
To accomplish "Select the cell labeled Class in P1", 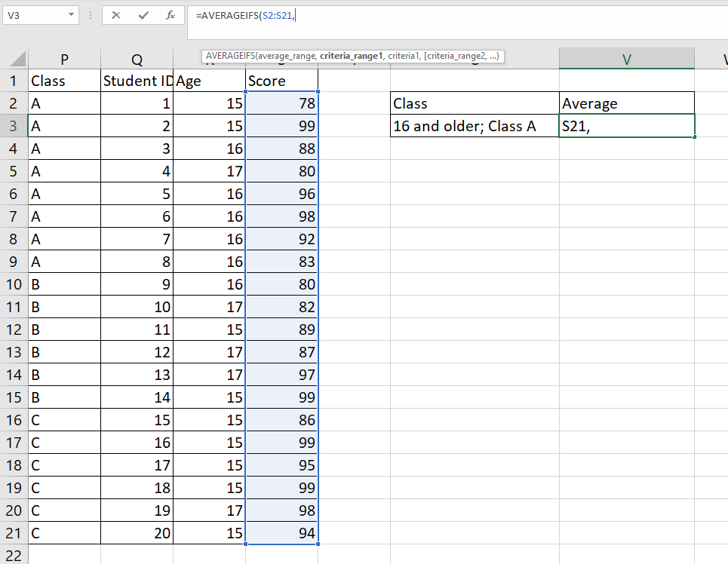I will [64, 81].
